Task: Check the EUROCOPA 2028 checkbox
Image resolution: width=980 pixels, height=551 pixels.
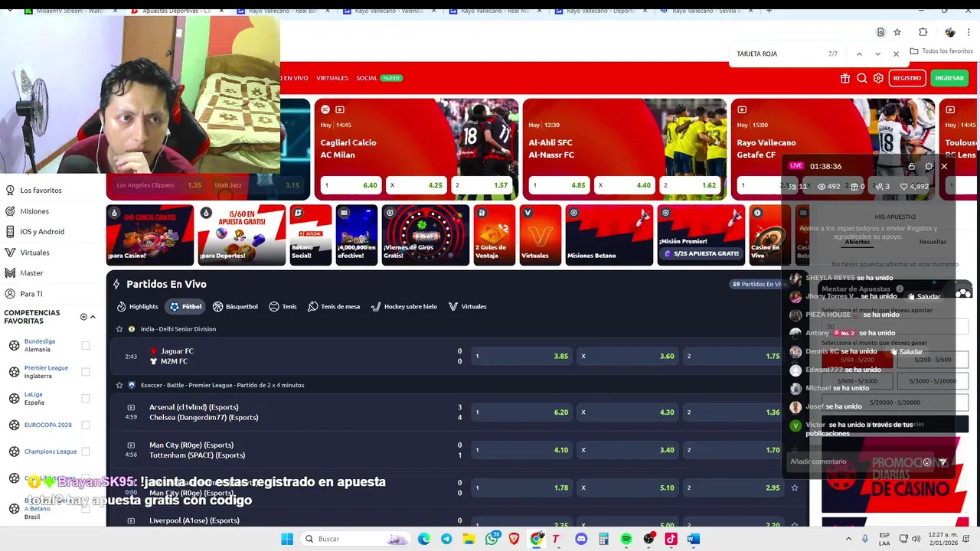Action: 86,425
